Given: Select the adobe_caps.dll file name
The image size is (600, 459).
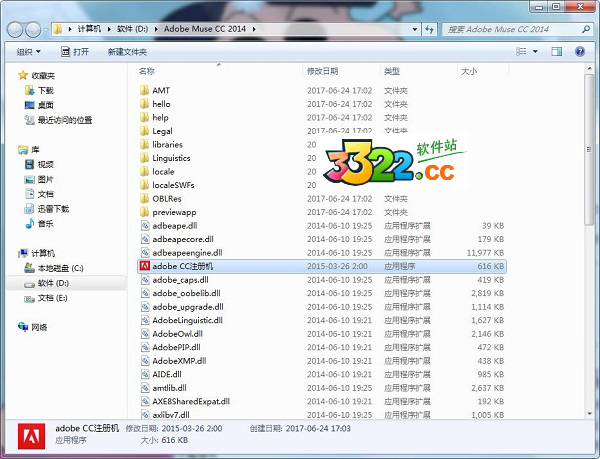Looking at the screenshot, I should click(180, 280).
